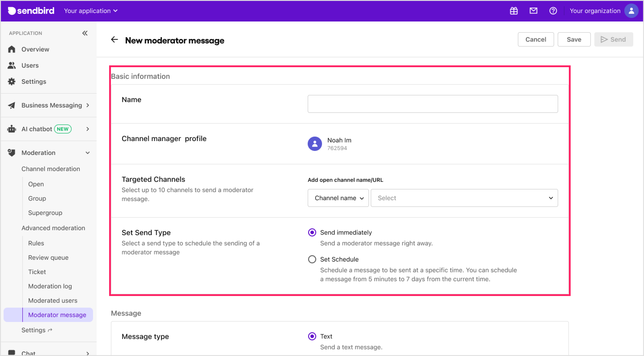Check notifications via the mail icon
This screenshot has width=644, height=356.
(x=533, y=11)
